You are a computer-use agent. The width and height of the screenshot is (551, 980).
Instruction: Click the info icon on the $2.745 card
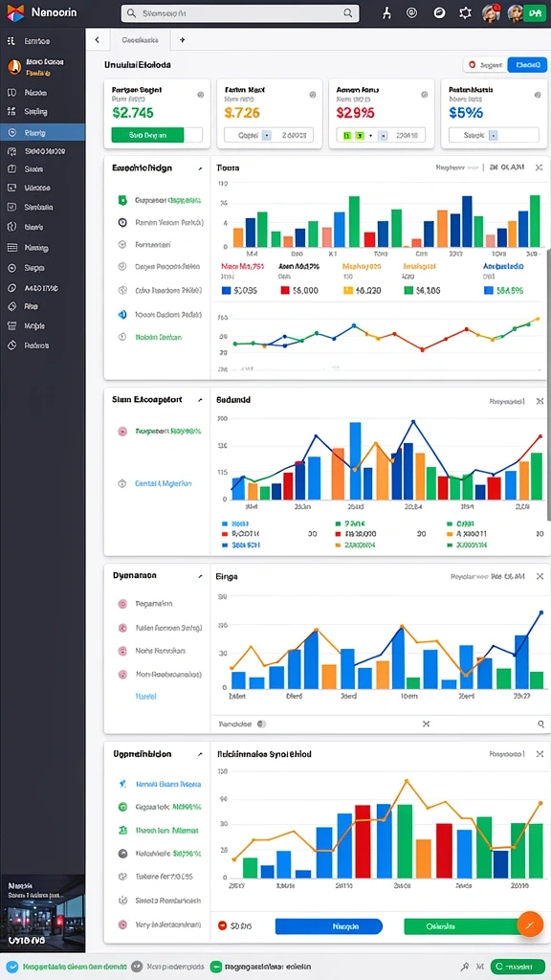[x=201, y=95]
